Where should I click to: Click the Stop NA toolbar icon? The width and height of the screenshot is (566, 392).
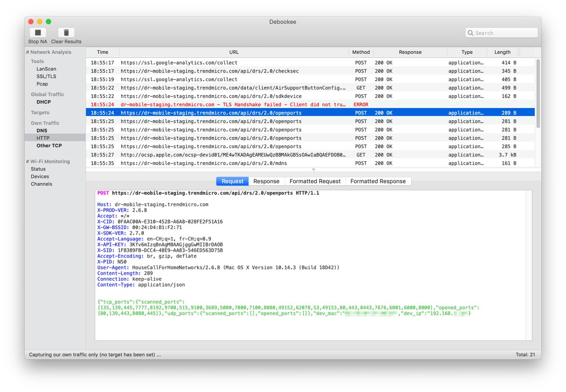coord(38,33)
